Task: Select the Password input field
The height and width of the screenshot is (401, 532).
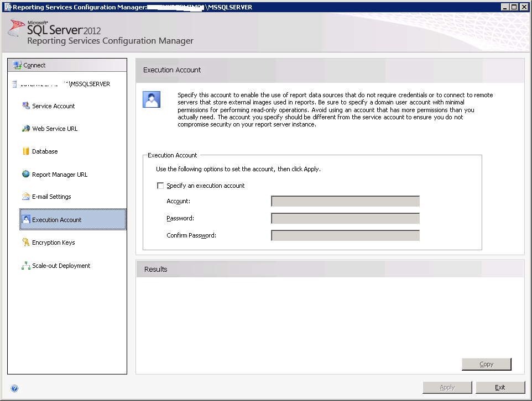Action: pyautogui.click(x=345, y=218)
